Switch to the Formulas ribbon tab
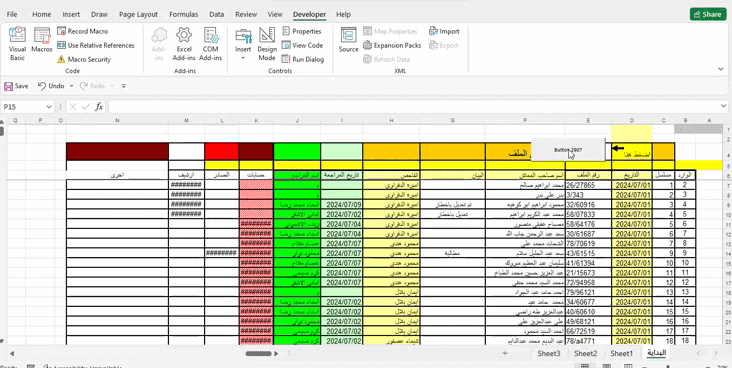Viewport: 732px width, 368px height. pos(183,14)
